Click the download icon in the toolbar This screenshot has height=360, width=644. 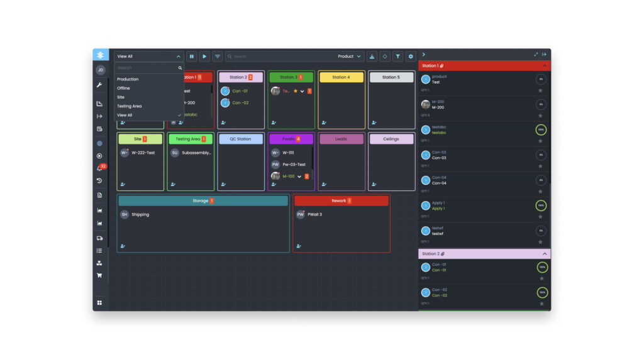pos(372,57)
